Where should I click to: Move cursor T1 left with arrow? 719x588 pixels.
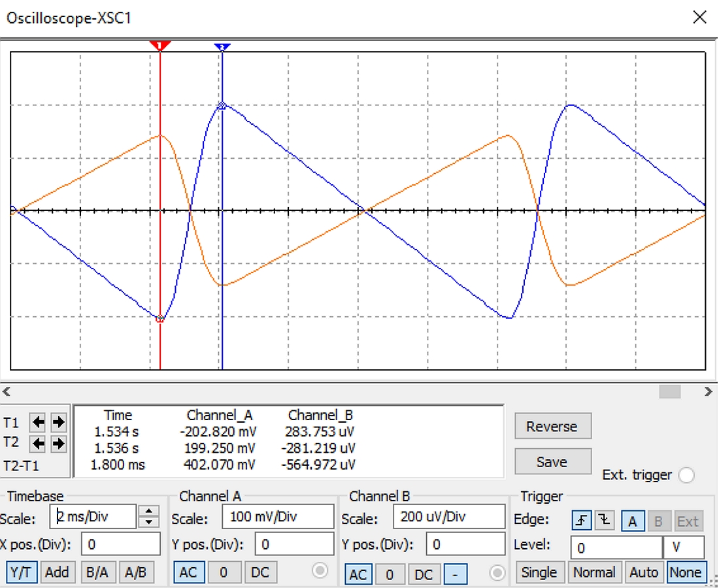point(39,422)
